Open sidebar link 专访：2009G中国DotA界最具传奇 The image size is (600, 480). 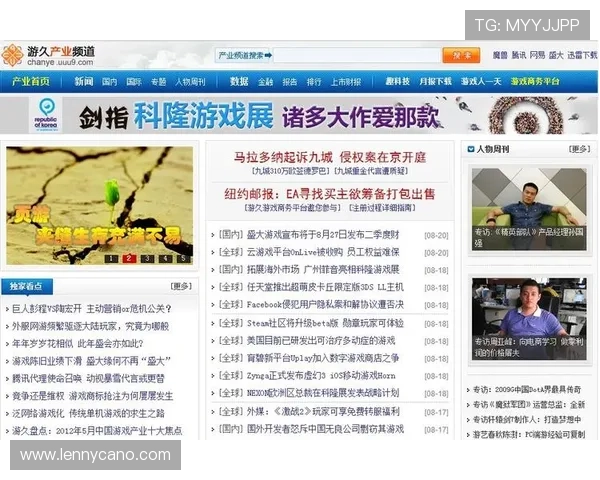(x=527, y=390)
